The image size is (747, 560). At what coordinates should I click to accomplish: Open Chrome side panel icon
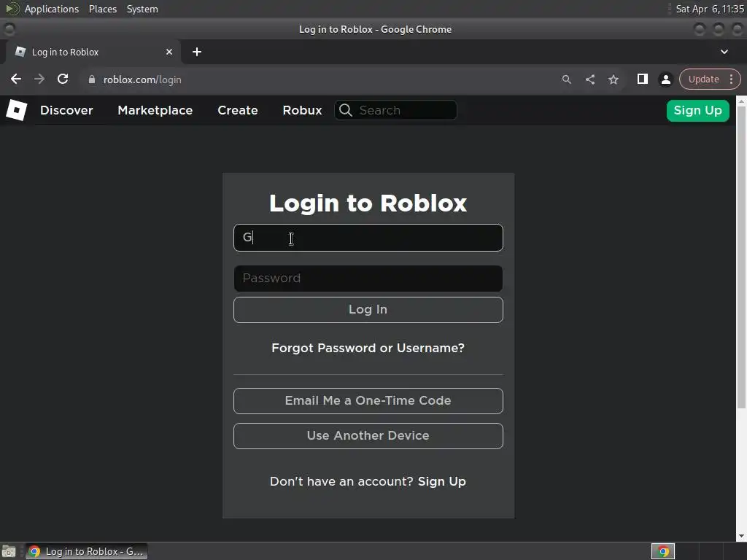pyautogui.click(x=642, y=79)
